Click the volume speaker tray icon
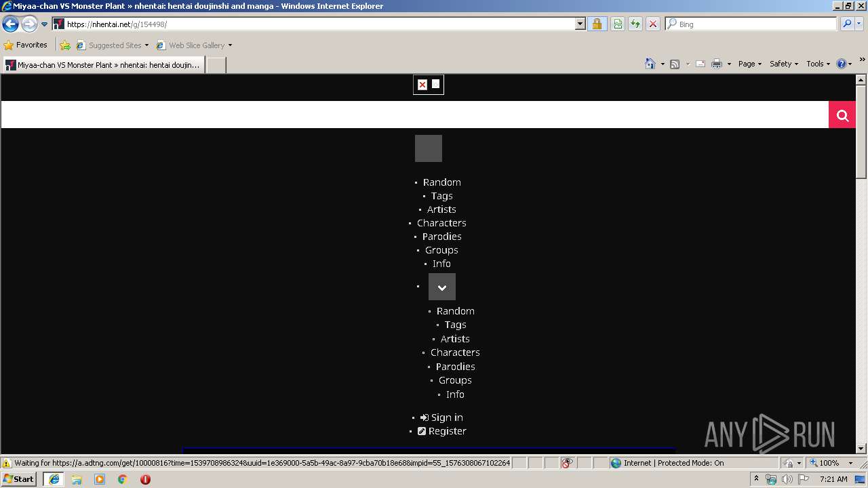The height and width of the screenshot is (488, 868). [x=787, y=479]
